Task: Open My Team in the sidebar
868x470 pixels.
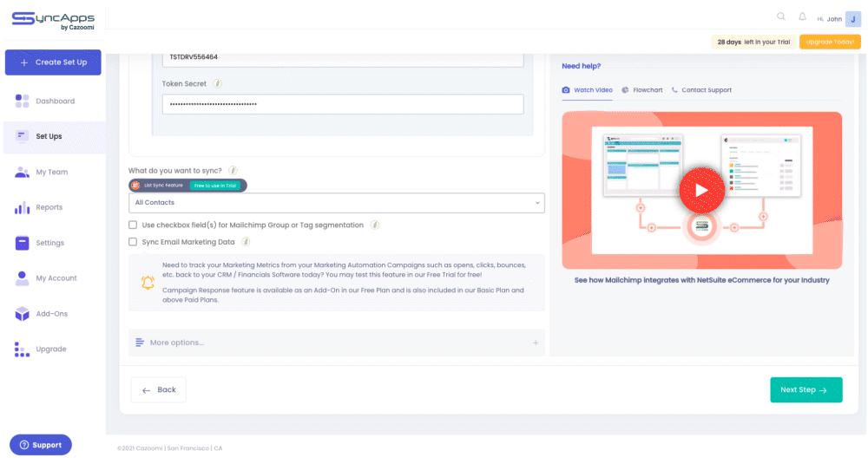Action: (54, 172)
